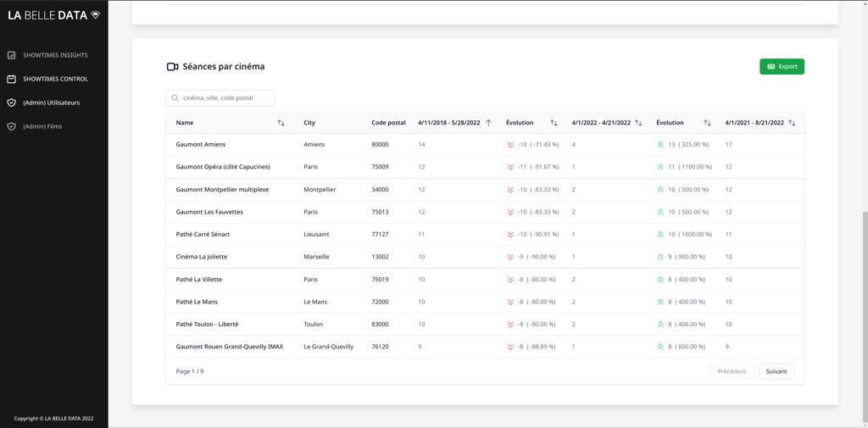Screen dimensions: 868x428
Task: Open Showtimes Insights in sidebar
Action: 55,55
